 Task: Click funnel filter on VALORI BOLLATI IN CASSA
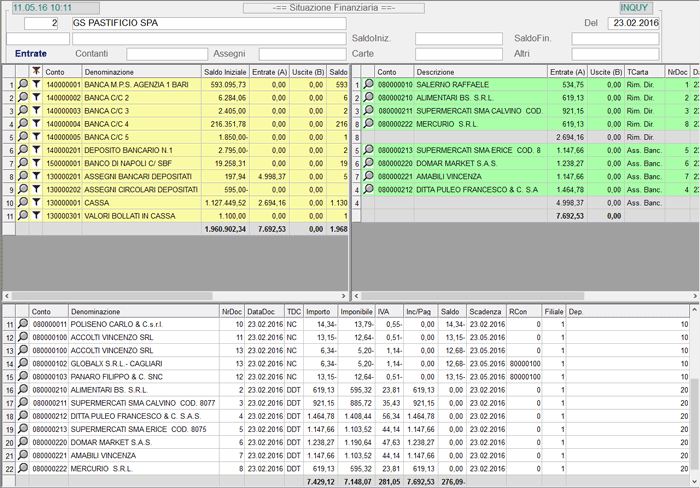tap(36, 216)
